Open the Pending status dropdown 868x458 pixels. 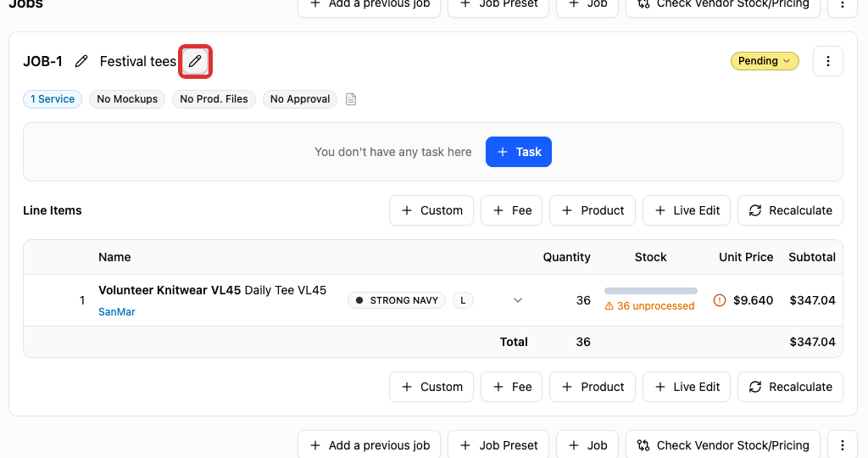coord(765,61)
